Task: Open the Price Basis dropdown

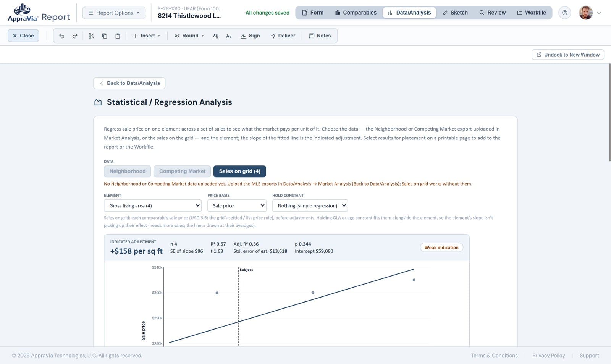Action: tap(237, 205)
